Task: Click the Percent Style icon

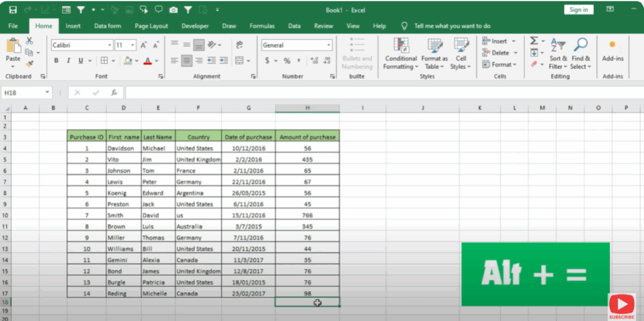Action: click(287, 61)
